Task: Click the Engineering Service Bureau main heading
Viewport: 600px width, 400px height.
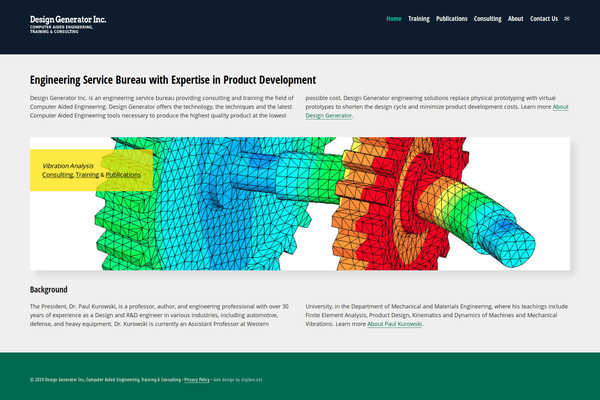Action: 173,80
